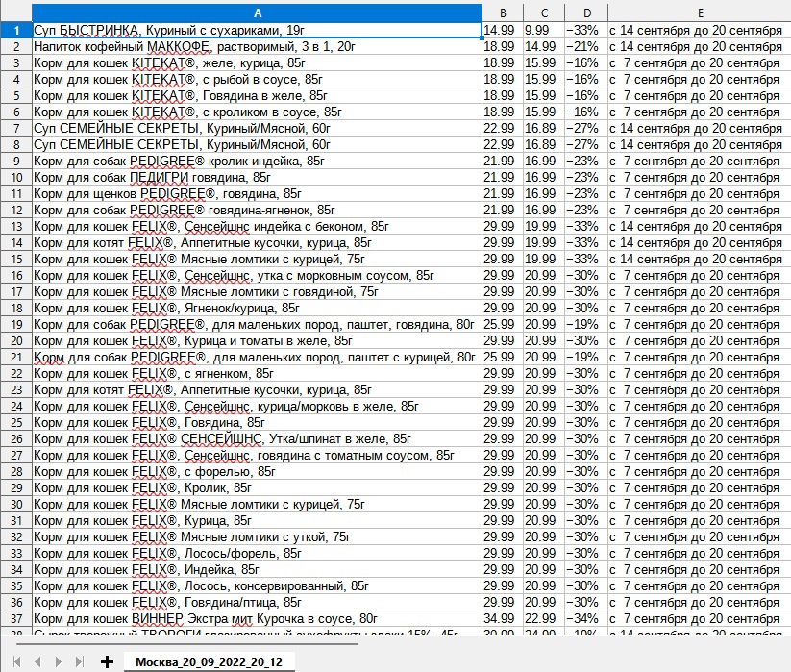Go to first sheet navigation arrow
This screenshot has height=672, width=791.
coord(16,661)
